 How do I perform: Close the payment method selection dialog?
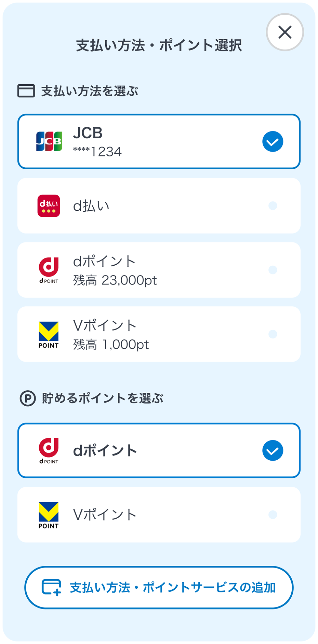pos(285,32)
